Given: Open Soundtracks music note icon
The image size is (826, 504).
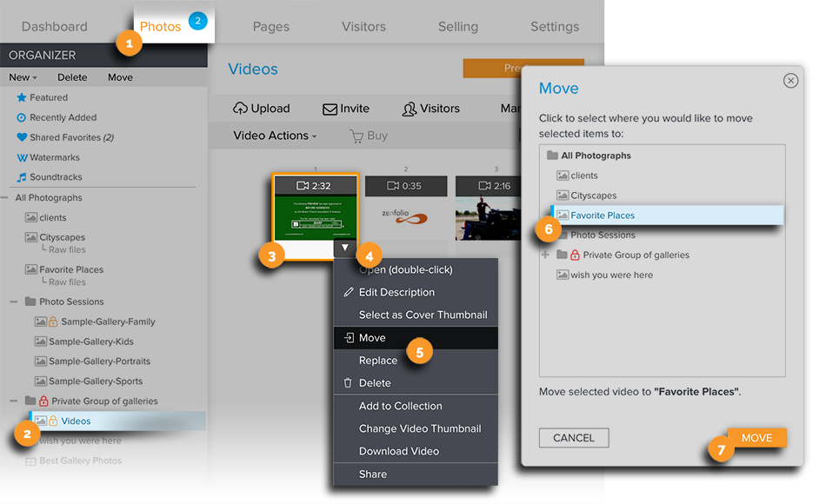Looking at the screenshot, I should (22, 177).
